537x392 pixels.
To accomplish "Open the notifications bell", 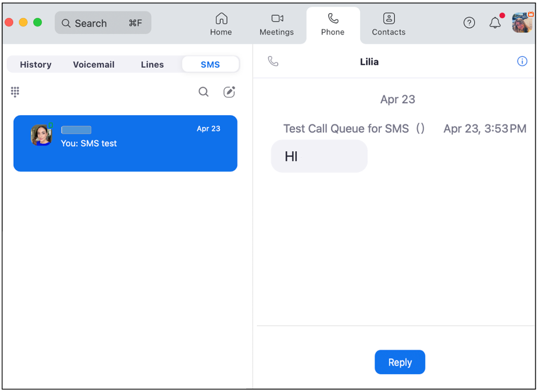I will 495,23.
